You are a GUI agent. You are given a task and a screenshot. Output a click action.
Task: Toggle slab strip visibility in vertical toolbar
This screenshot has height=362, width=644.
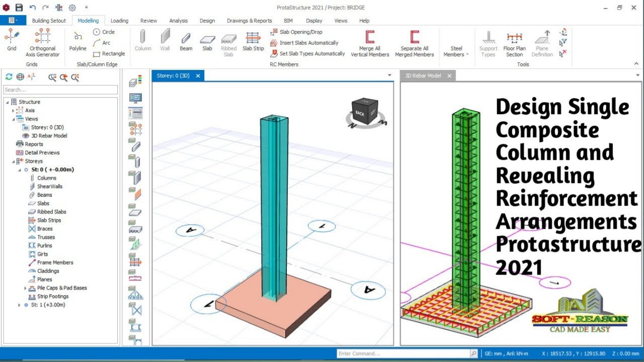click(x=135, y=260)
